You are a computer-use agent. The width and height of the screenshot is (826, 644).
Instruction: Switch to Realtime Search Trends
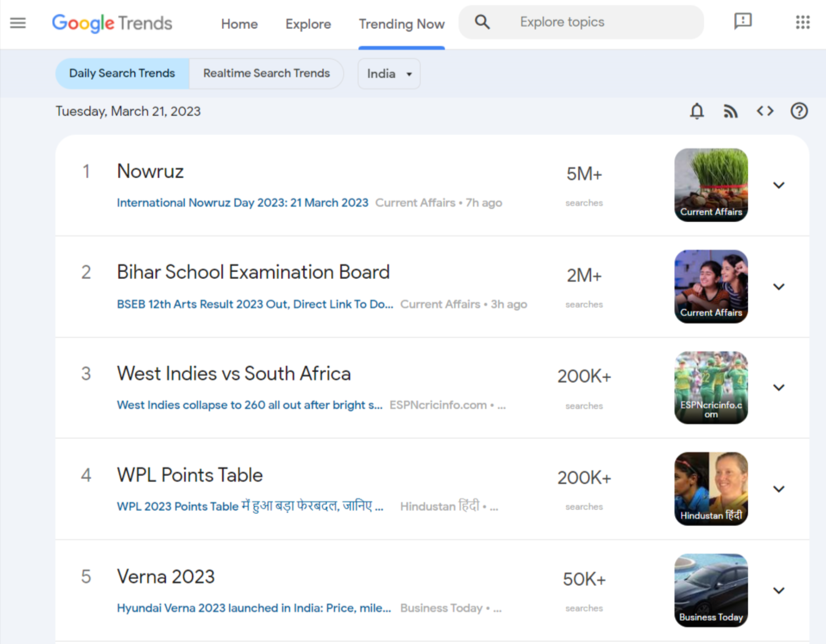pos(266,73)
